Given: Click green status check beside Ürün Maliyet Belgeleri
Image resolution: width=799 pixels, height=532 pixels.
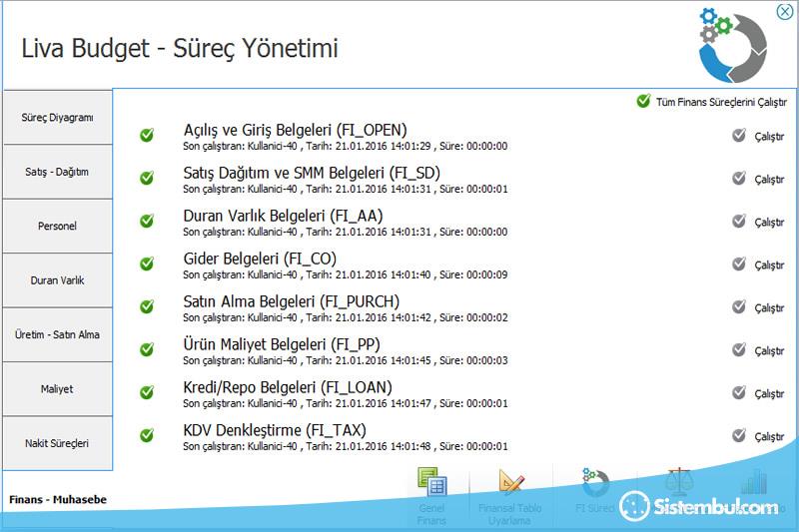Looking at the screenshot, I should [147, 349].
